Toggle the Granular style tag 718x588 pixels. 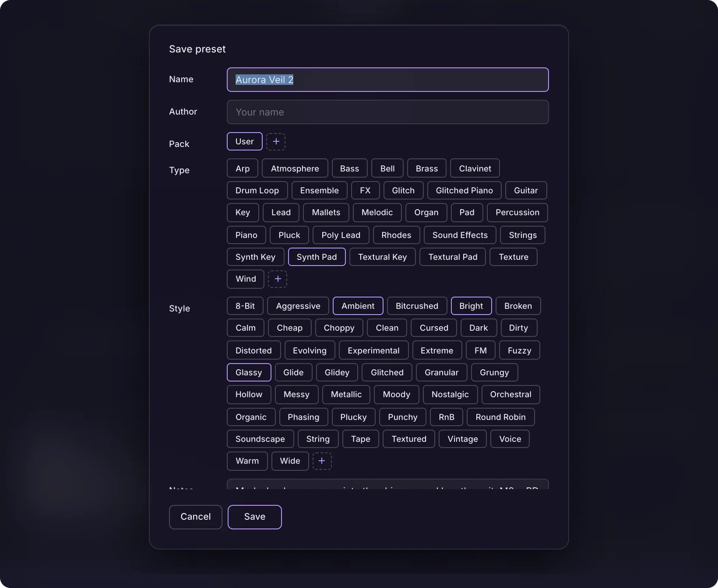point(441,372)
